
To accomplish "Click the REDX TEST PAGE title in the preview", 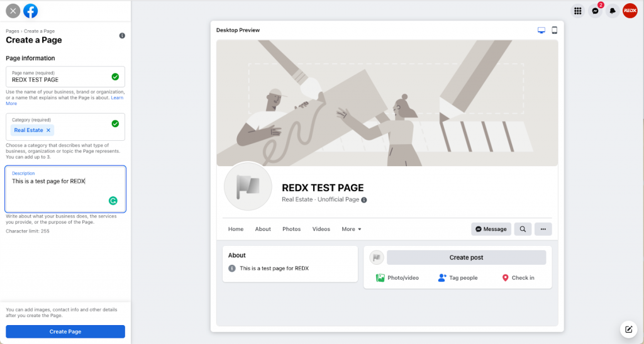I will click(323, 188).
